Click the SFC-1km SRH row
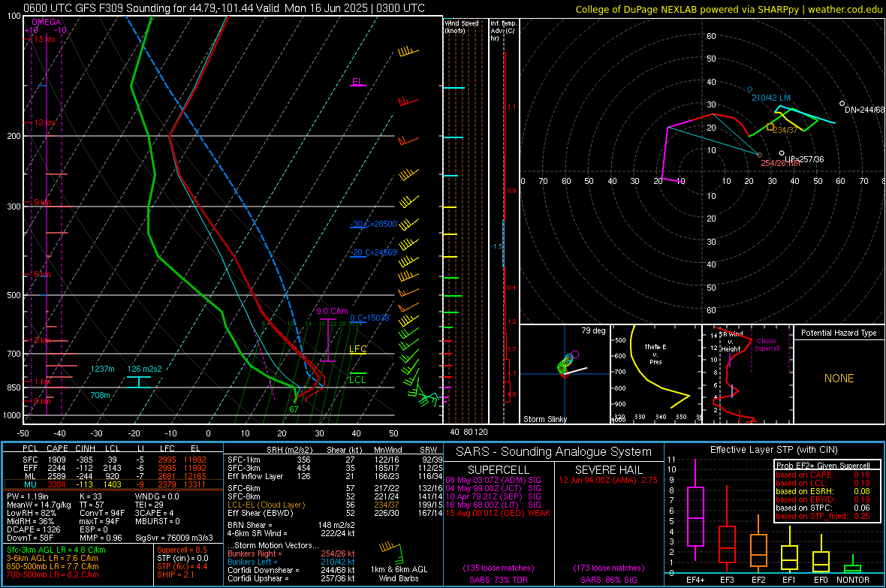The height and width of the screenshot is (588, 886). click(x=335, y=460)
